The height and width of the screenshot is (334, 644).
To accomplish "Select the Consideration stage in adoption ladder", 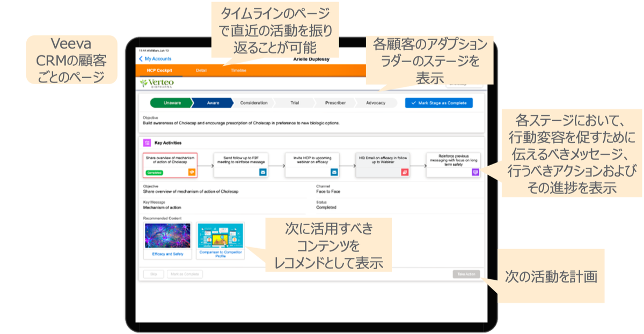I will 254,103.
